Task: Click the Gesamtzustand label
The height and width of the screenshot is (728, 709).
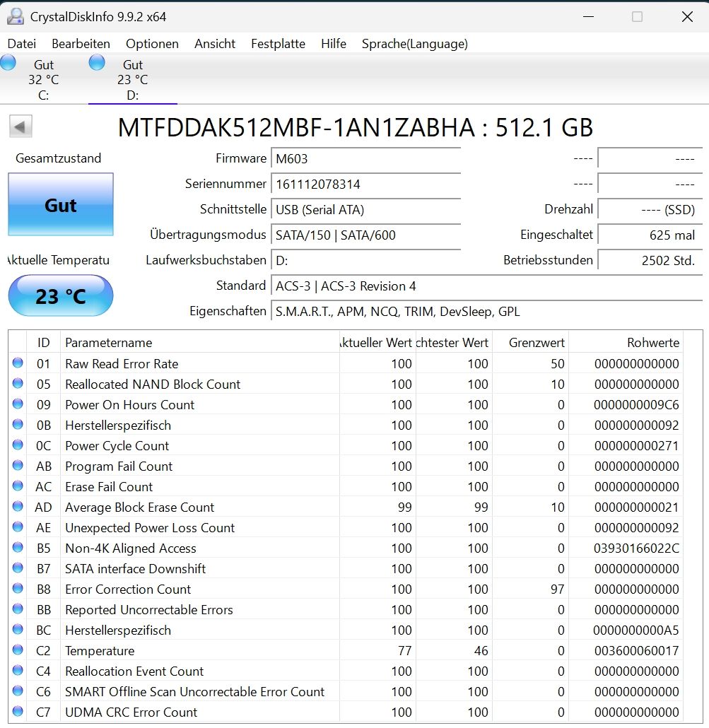Action: pos(59,158)
